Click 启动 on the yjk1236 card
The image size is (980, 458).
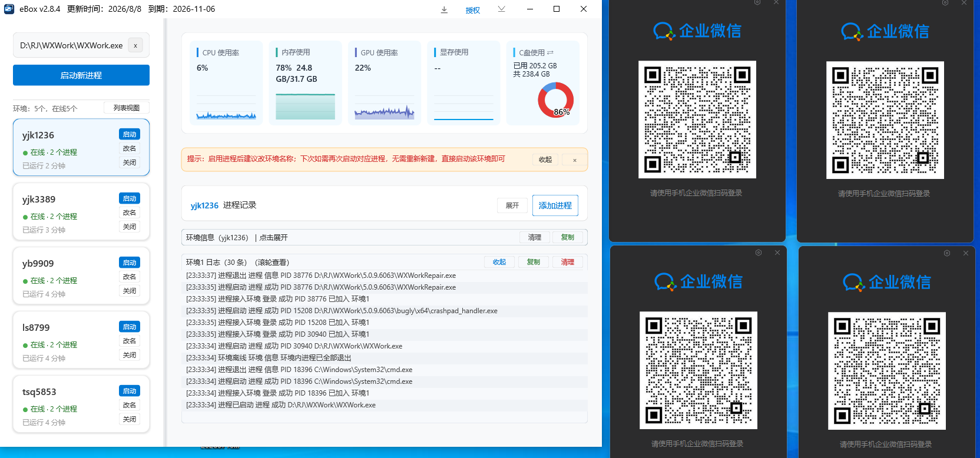[130, 134]
